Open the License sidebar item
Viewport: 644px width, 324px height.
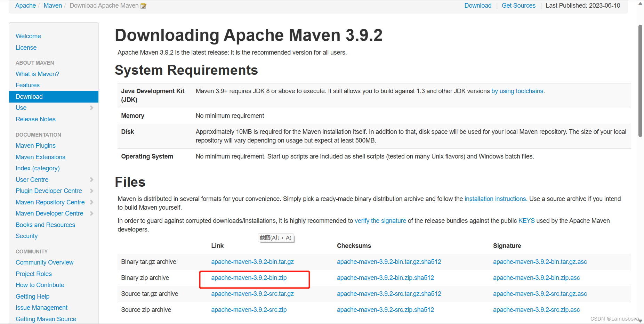pyautogui.click(x=26, y=48)
